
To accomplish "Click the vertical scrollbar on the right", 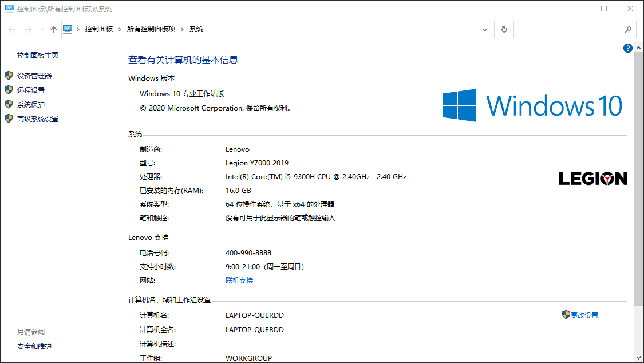I will tap(639, 172).
